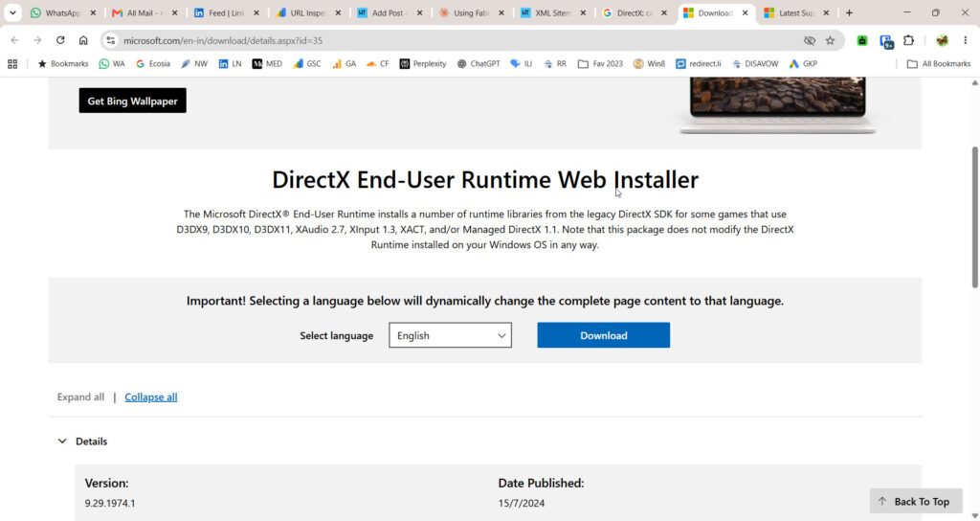Open GKP bookmark
The image size is (980, 521).
803,64
